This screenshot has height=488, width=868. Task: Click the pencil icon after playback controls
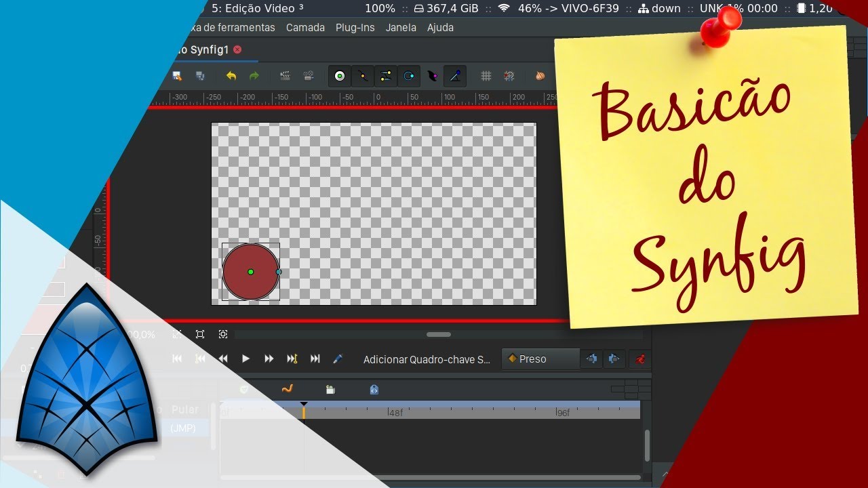pos(338,359)
